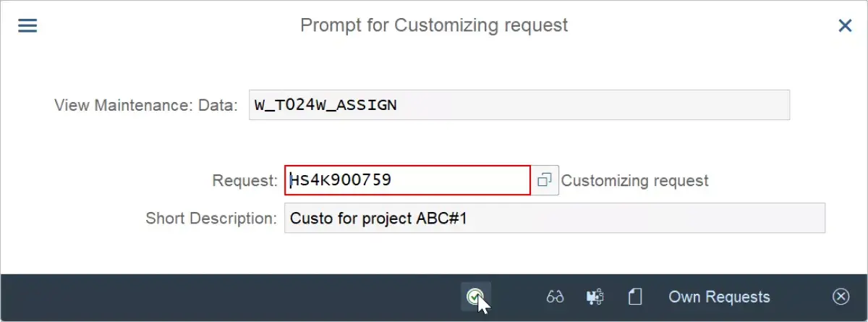Click the Customizing request text label

coord(635,180)
